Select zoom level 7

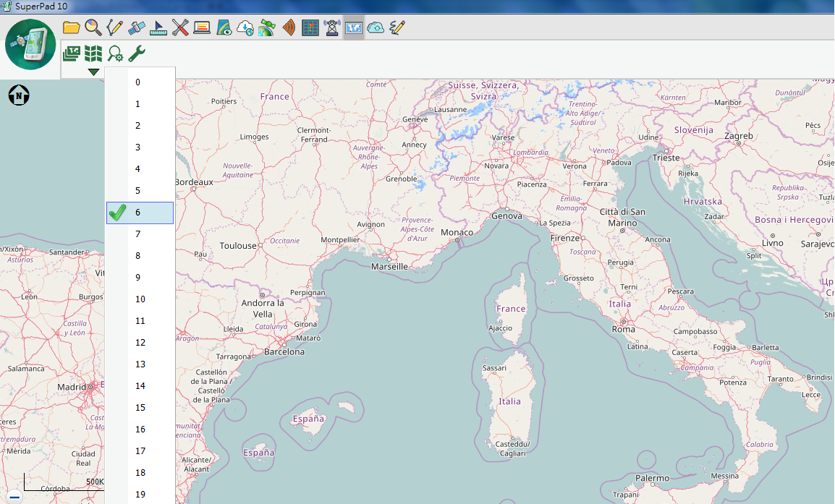pyautogui.click(x=140, y=234)
